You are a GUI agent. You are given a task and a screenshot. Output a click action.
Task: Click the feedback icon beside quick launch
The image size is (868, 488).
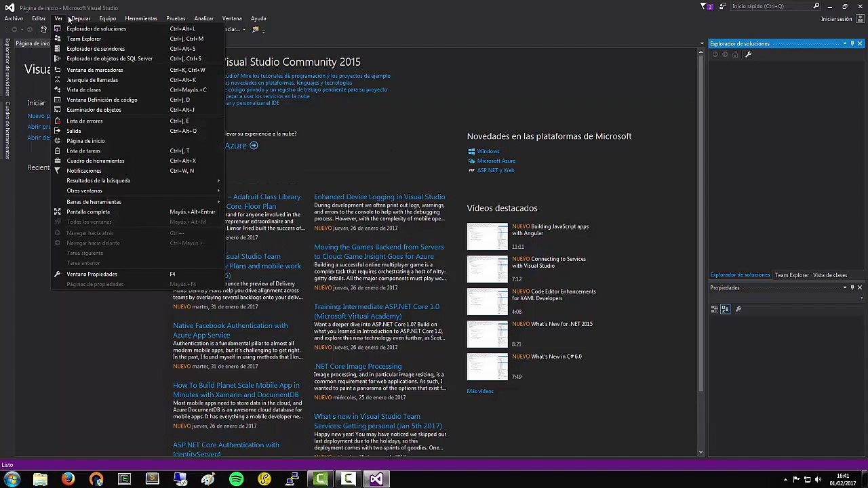pos(723,6)
